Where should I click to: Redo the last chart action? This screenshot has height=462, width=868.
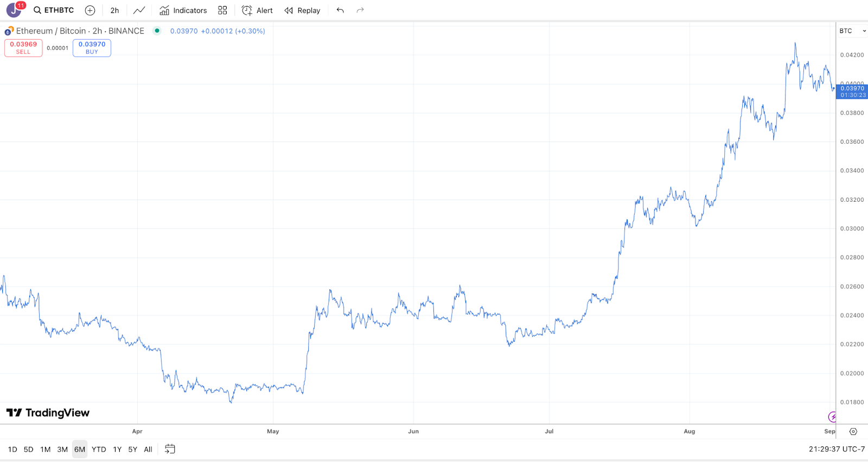pyautogui.click(x=360, y=10)
